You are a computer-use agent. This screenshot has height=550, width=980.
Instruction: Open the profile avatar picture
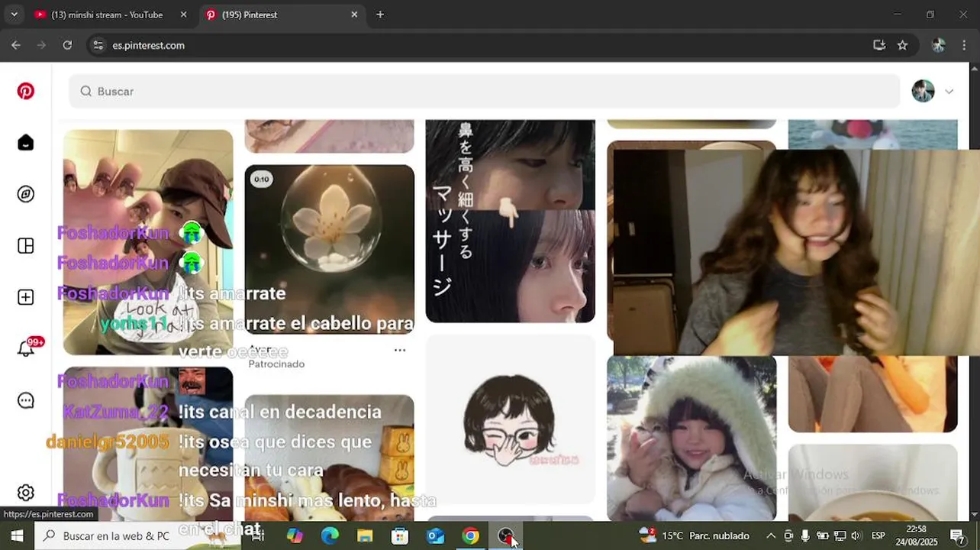(923, 91)
